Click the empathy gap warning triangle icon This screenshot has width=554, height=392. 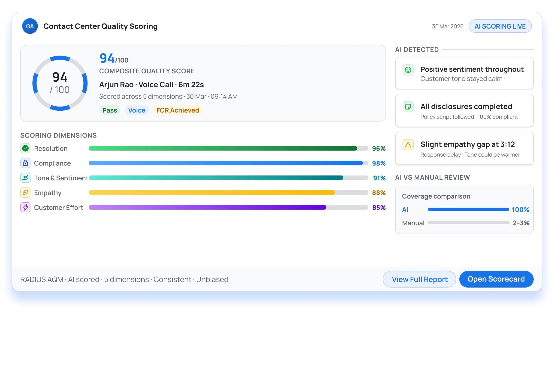click(408, 145)
